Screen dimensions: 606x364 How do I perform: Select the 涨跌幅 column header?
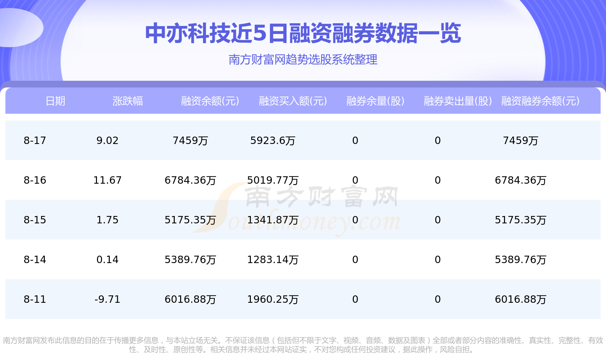(x=128, y=101)
